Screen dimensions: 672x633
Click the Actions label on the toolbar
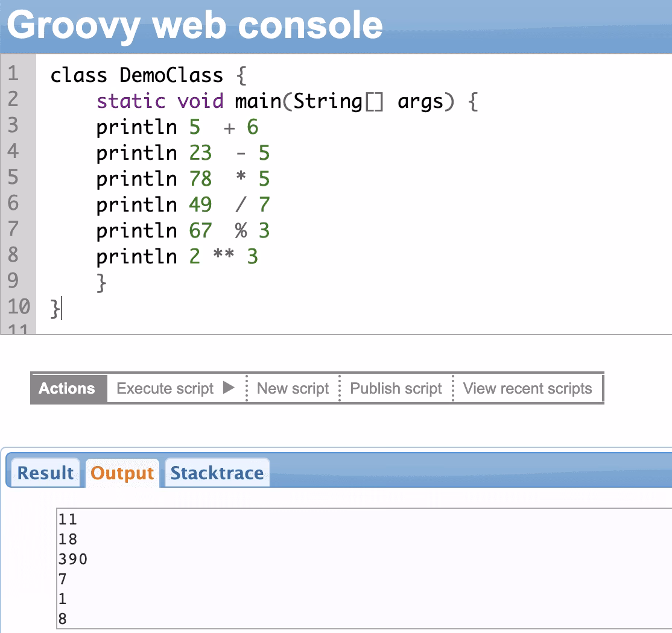(x=67, y=388)
